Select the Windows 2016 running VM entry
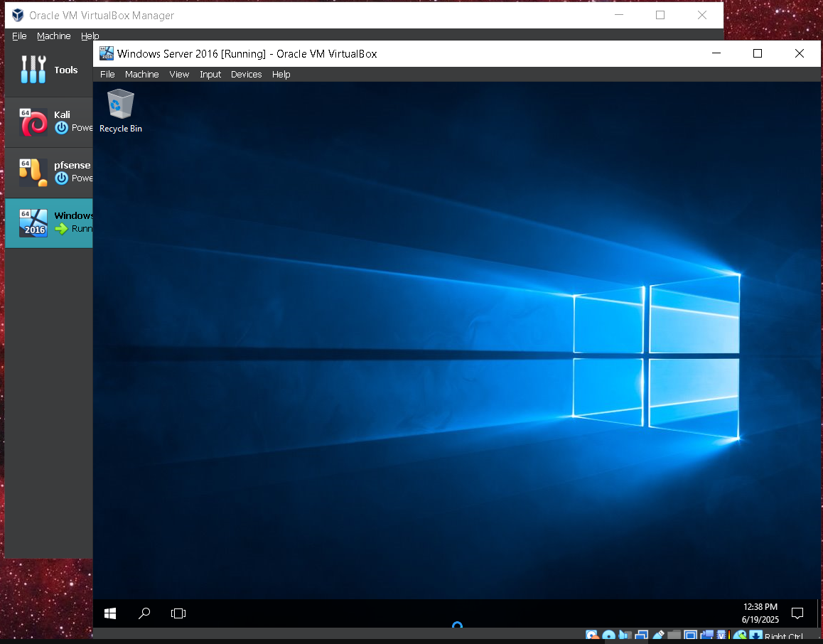 click(49, 222)
